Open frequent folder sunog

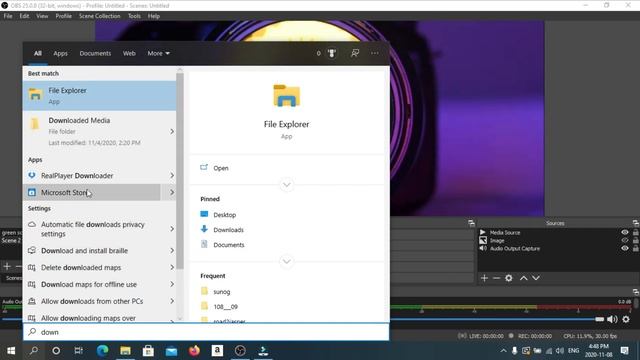(222, 291)
